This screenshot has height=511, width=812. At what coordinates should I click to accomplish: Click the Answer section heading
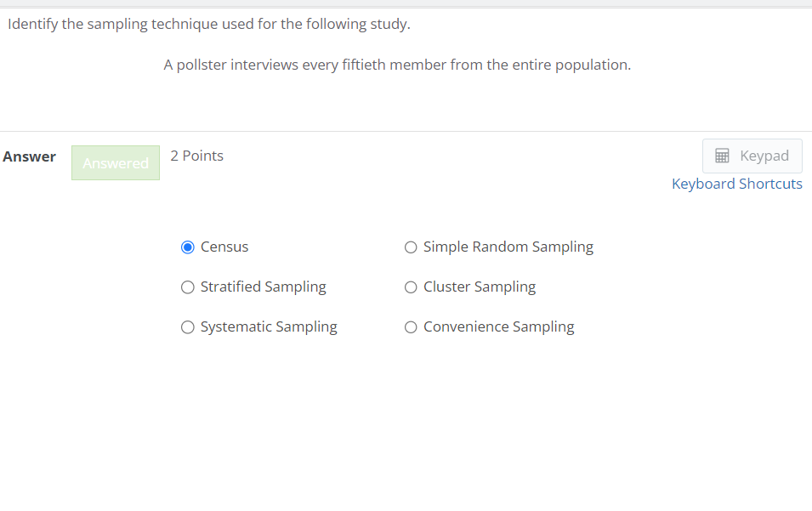(x=30, y=156)
